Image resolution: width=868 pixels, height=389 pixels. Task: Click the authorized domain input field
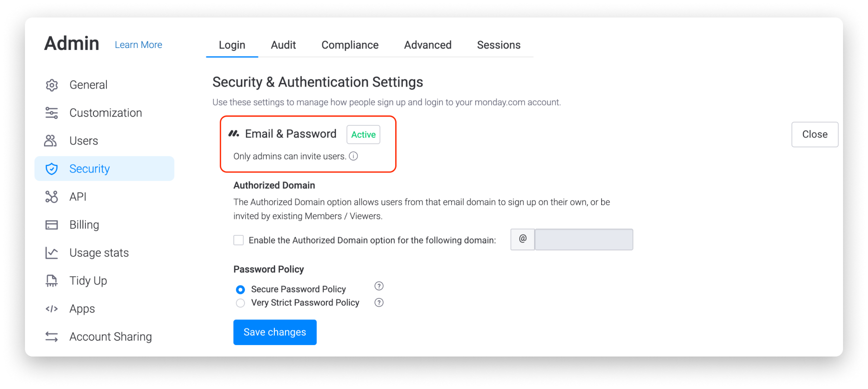[x=584, y=239]
